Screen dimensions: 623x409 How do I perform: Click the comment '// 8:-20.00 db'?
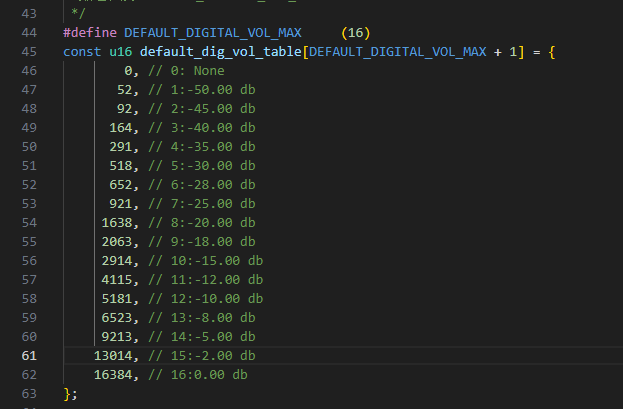[202, 223]
